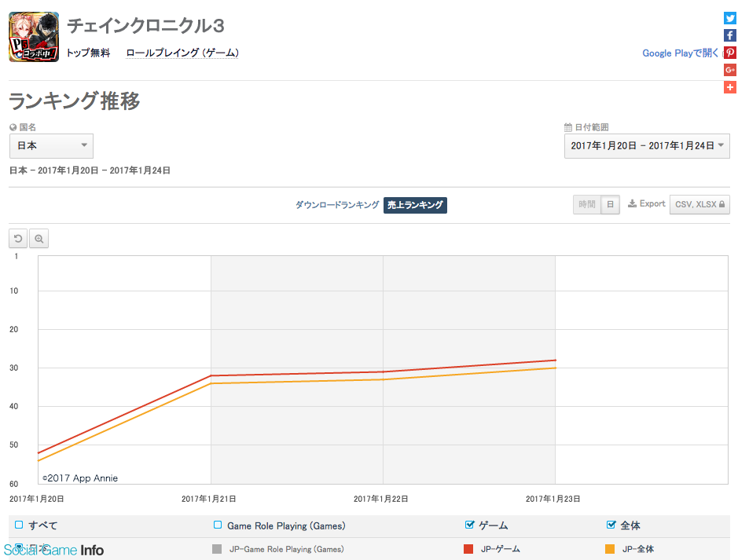Click the 2017年1月22日 axis label
This screenshot has width=738, height=560.
[380, 499]
